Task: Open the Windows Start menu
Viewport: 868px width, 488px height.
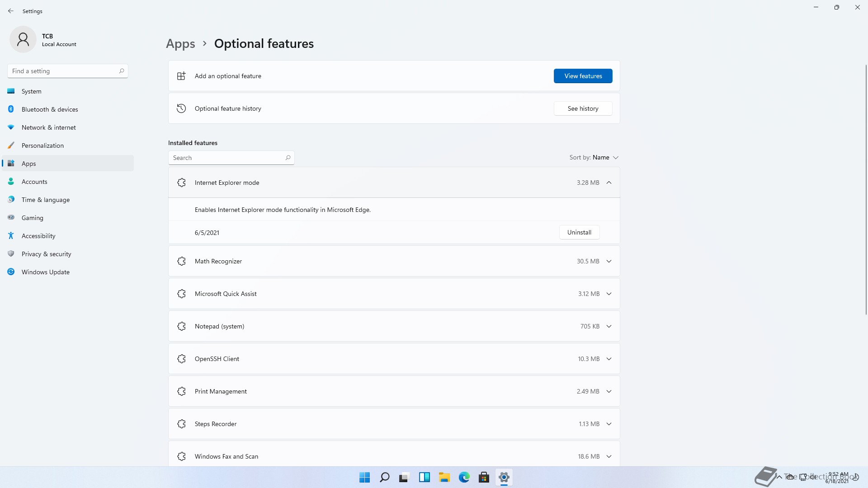Action: pos(364,477)
